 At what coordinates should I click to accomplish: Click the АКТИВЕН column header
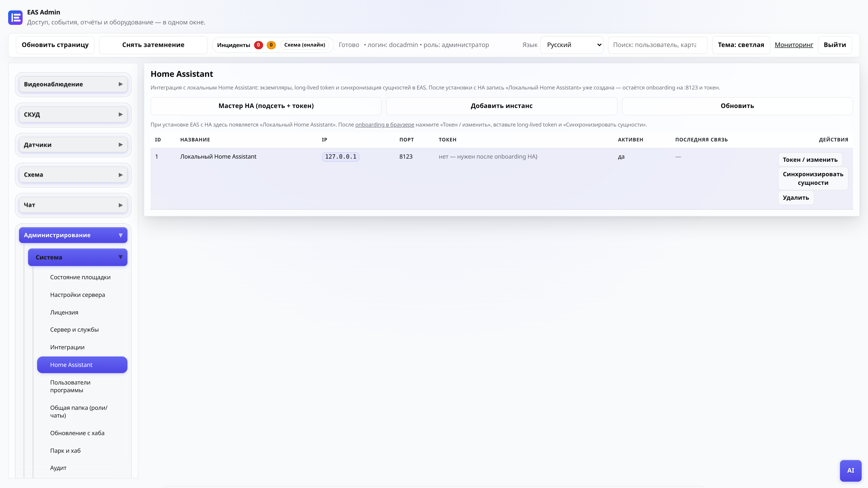[x=630, y=140]
